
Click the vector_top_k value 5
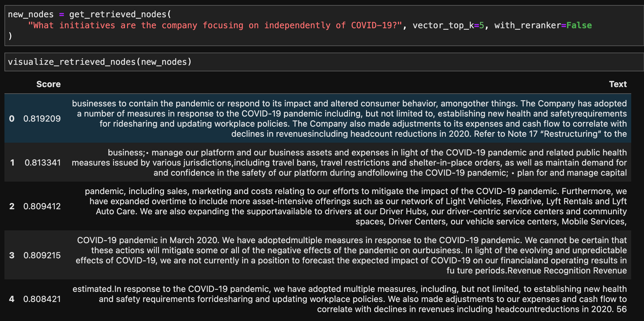482,26
